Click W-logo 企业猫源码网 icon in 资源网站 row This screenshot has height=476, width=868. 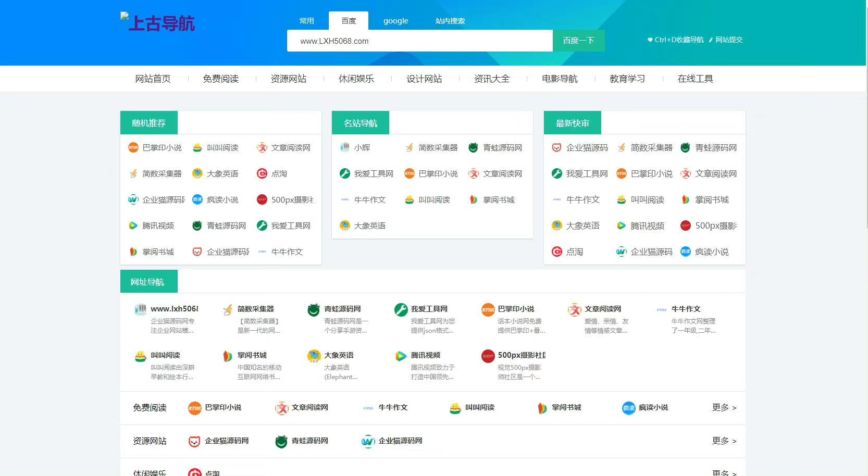[368, 442]
